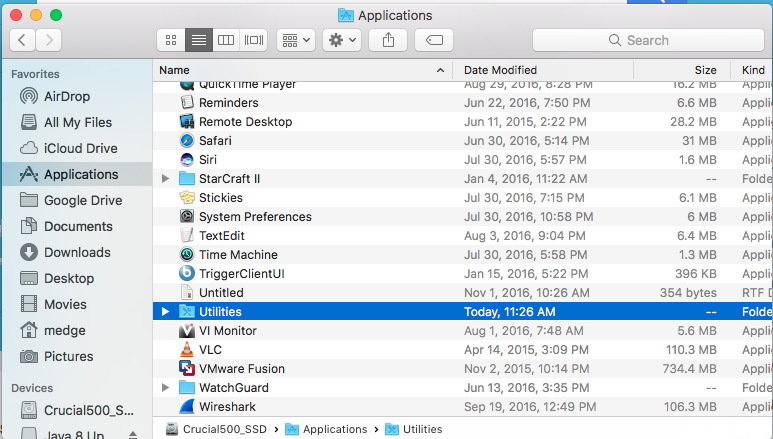This screenshot has height=439, width=773.
Task: Switch to list view
Action: (x=199, y=40)
